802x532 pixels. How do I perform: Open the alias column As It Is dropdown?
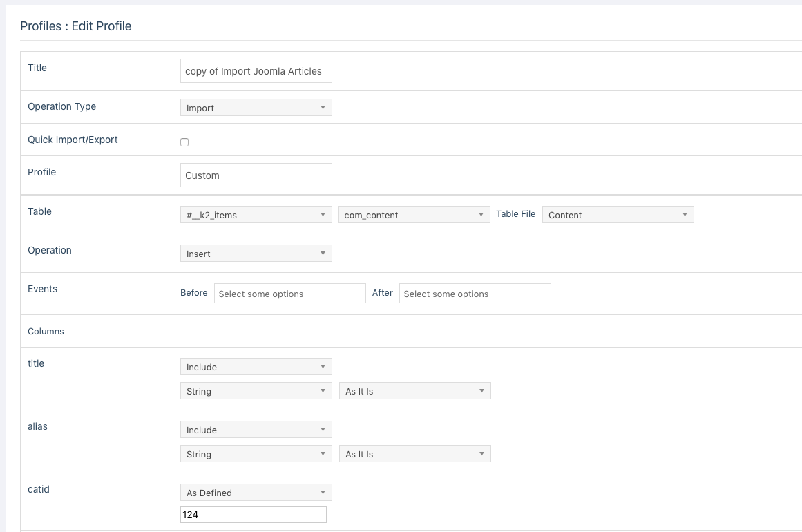coord(414,454)
